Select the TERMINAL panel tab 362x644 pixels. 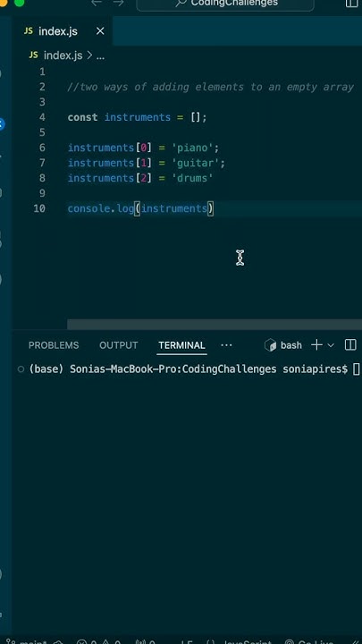coord(181,345)
